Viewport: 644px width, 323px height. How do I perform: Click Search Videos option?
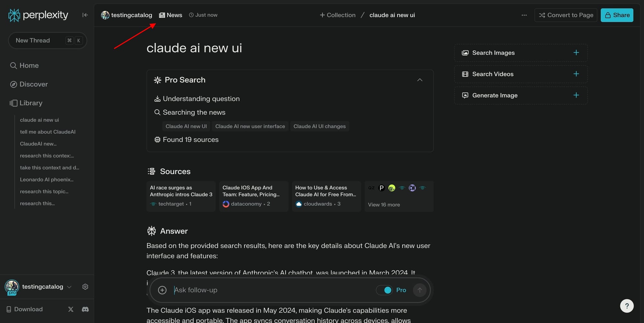pyautogui.click(x=521, y=74)
